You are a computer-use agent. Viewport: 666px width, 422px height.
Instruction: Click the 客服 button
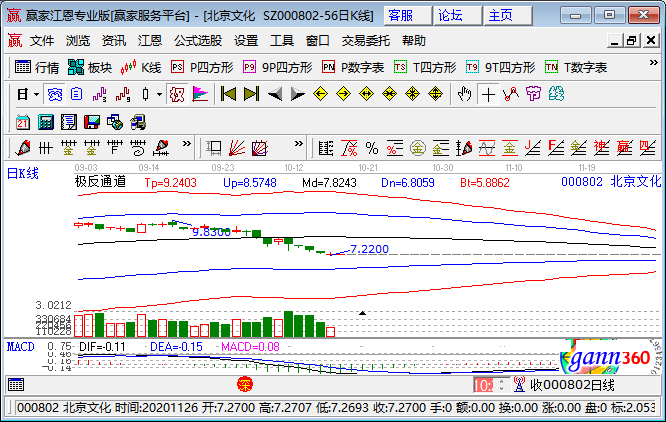408,16
